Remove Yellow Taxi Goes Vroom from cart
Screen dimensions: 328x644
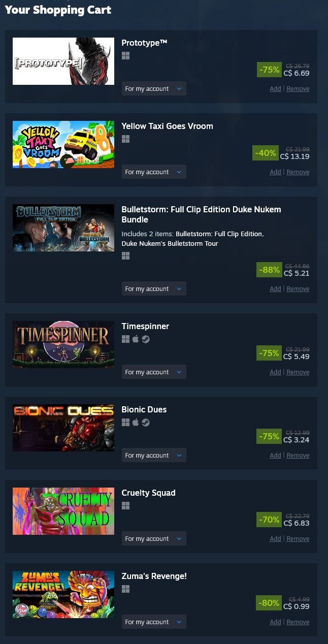pyautogui.click(x=298, y=172)
